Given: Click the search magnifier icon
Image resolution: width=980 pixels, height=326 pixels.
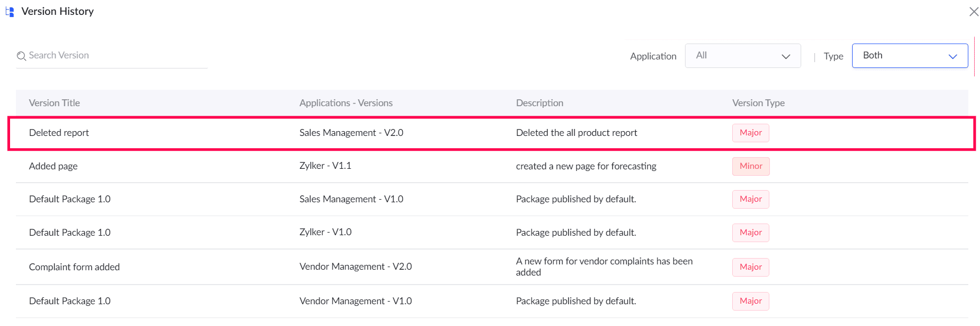Looking at the screenshot, I should pos(21,56).
